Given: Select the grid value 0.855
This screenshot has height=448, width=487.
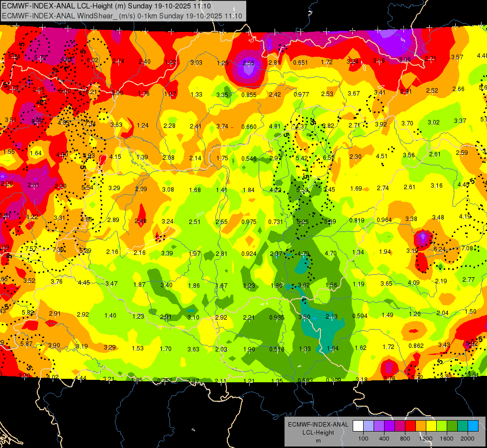Looking at the screenshot, I should pos(249,95).
